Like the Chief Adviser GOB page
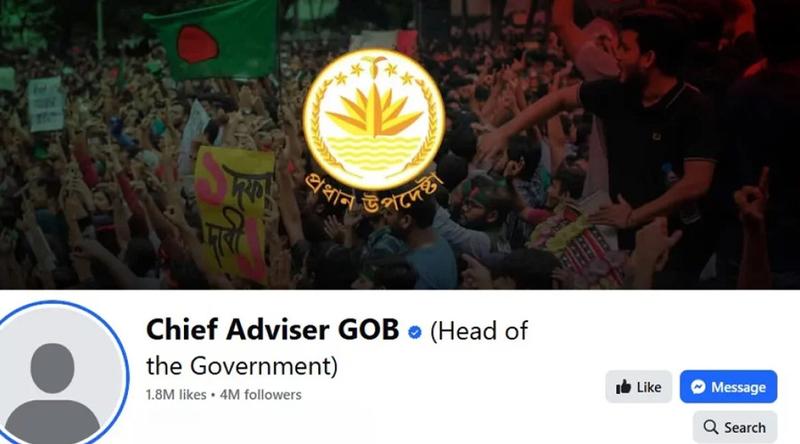 pos(638,387)
